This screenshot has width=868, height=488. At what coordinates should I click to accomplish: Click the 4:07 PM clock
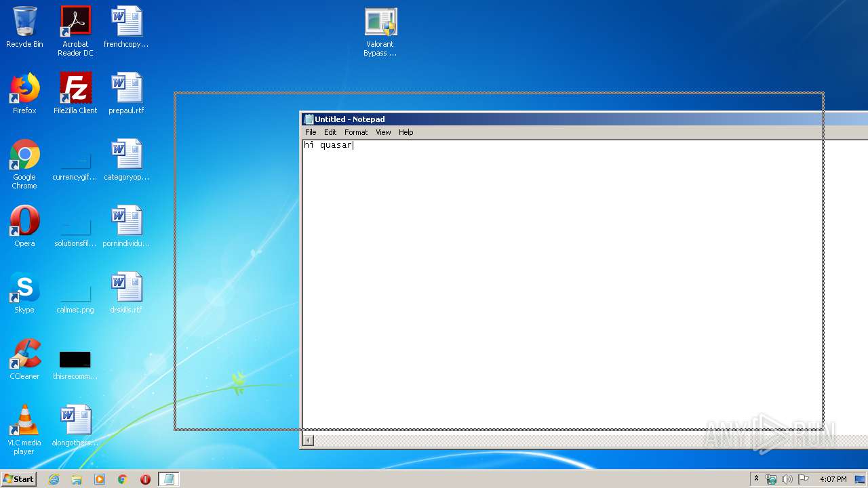(x=833, y=479)
